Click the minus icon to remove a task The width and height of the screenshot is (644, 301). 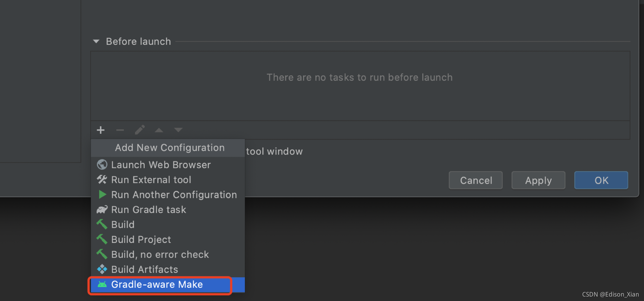(120, 130)
